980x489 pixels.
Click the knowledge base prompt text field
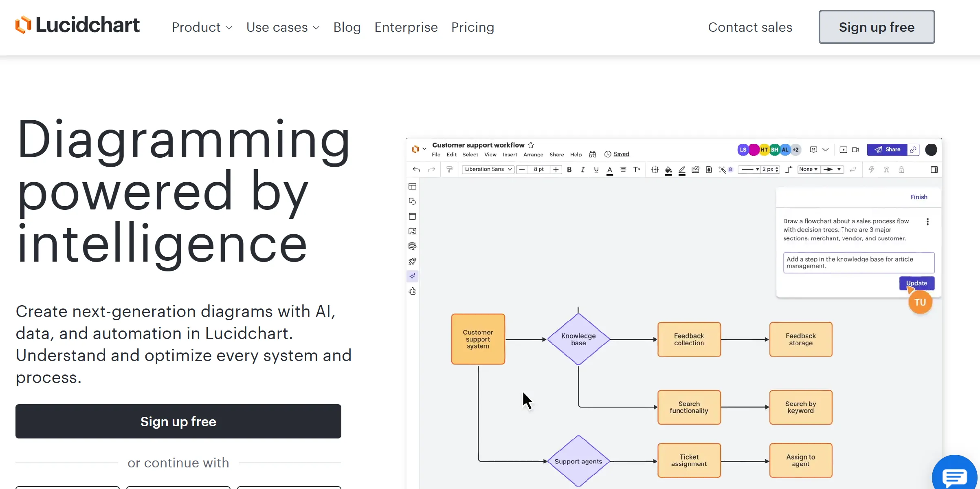coord(858,262)
